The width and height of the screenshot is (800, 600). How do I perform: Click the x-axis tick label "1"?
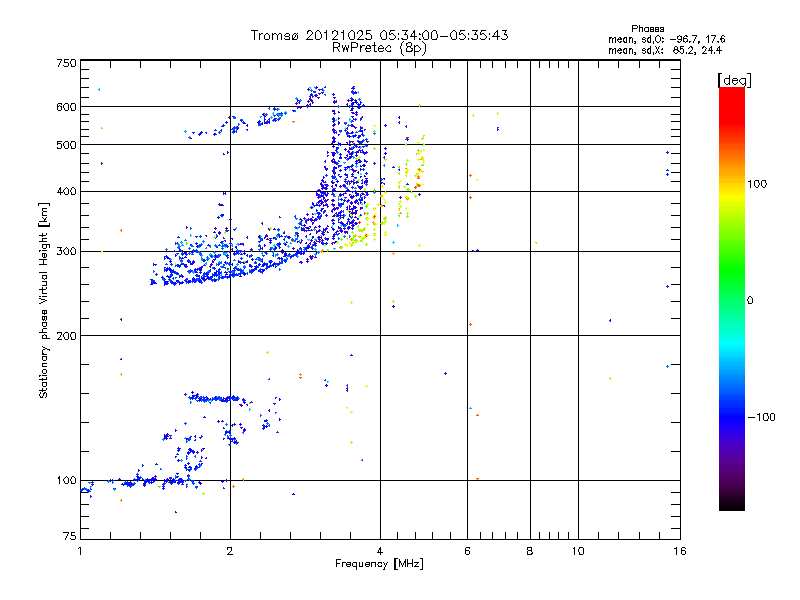(x=80, y=551)
